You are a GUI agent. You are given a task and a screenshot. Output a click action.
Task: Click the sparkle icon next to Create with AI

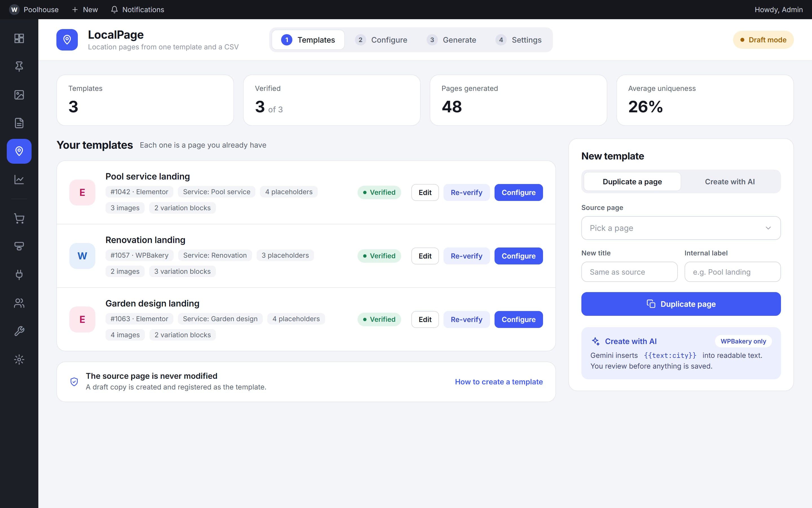tap(595, 341)
